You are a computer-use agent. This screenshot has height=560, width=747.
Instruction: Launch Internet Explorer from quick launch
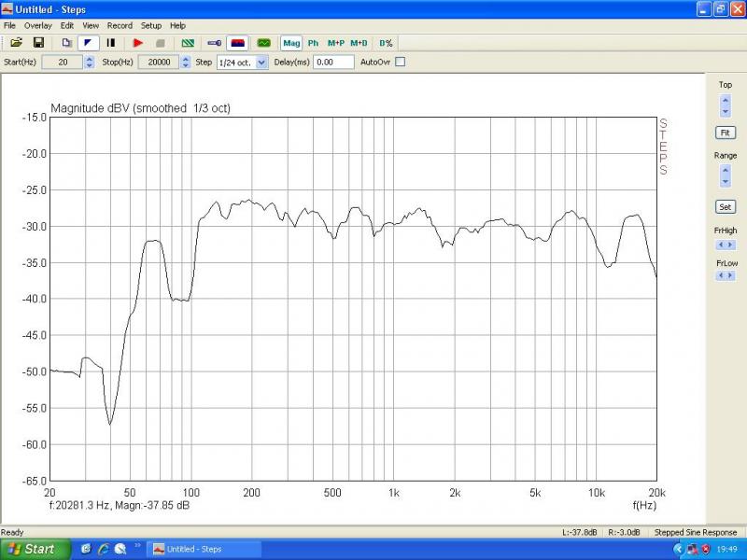coord(103,550)
